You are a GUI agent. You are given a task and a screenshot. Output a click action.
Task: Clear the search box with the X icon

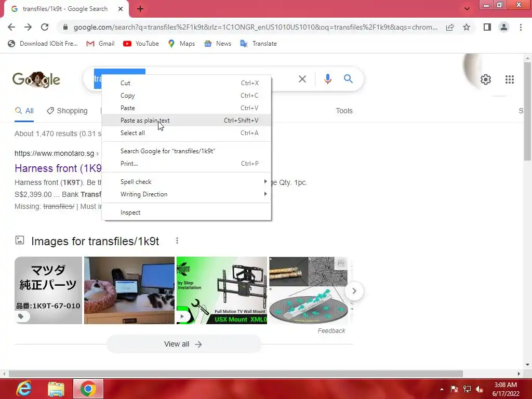tap(302, 79)
